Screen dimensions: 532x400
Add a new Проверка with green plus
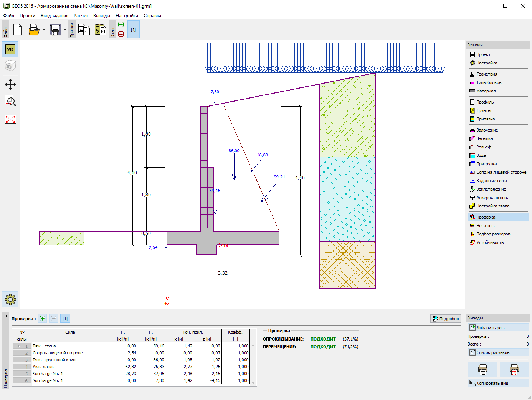coord(43,319)
